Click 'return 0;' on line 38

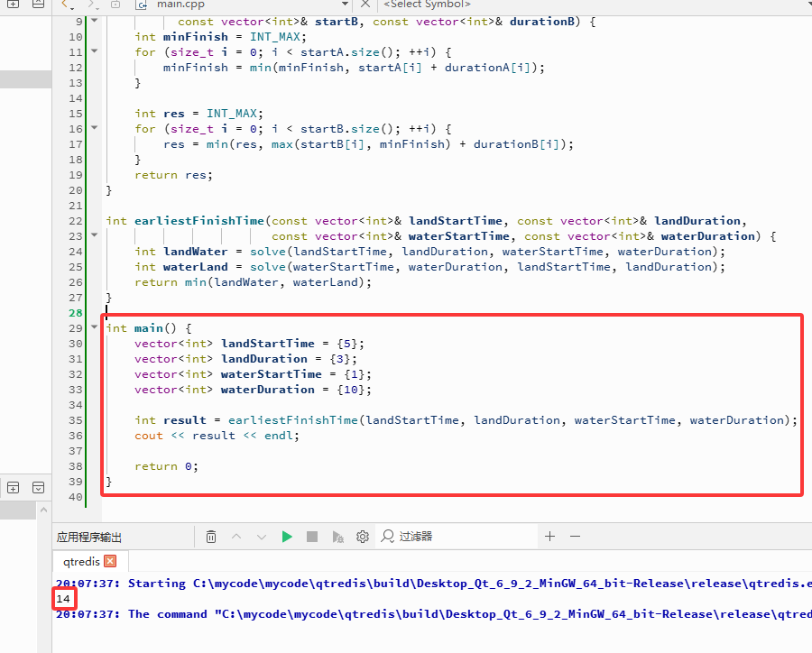pyautogui.click(x=166, y=466)
